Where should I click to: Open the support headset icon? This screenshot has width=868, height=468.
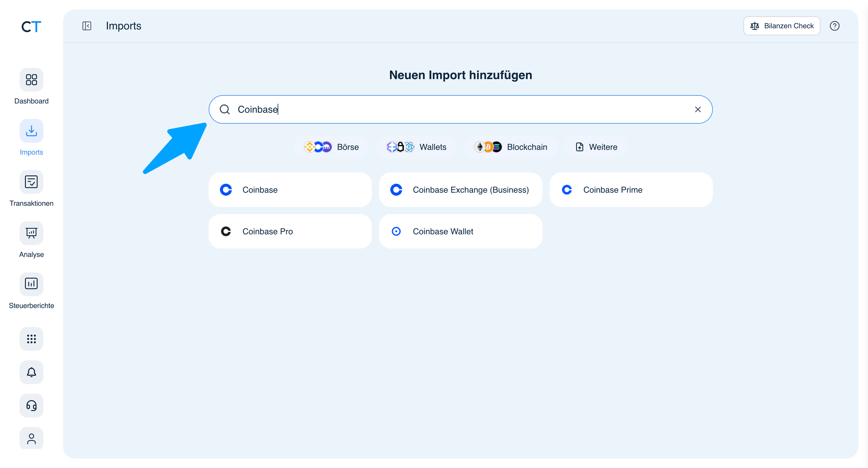pyautogui.click(x=31, y=406)
